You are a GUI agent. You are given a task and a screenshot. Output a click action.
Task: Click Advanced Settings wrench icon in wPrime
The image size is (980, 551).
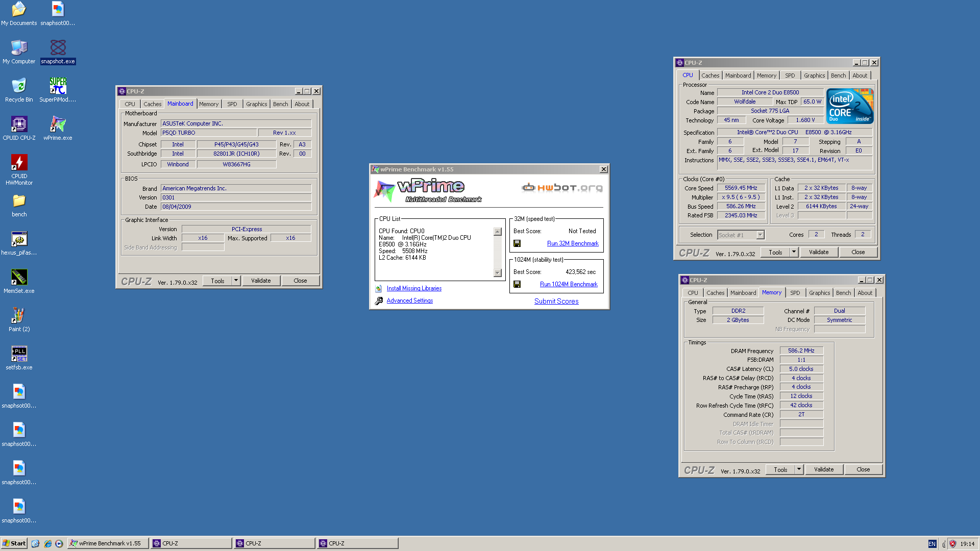(x=379, y=301)
